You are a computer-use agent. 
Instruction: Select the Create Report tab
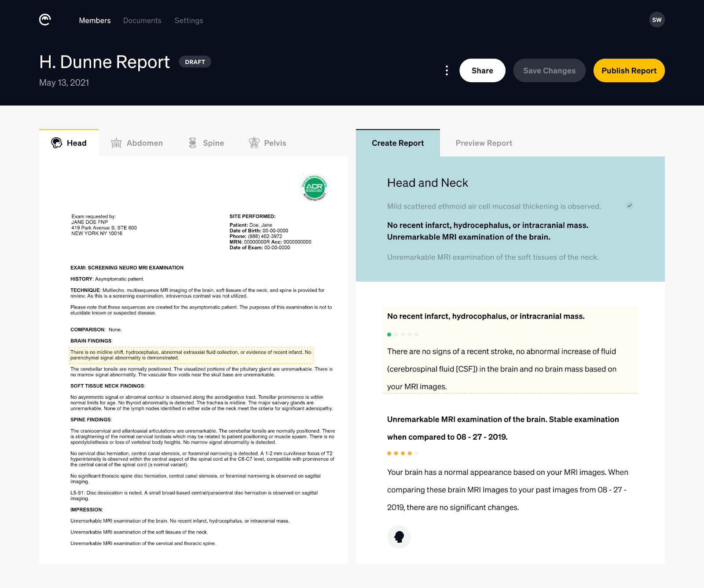pos(397,143)
